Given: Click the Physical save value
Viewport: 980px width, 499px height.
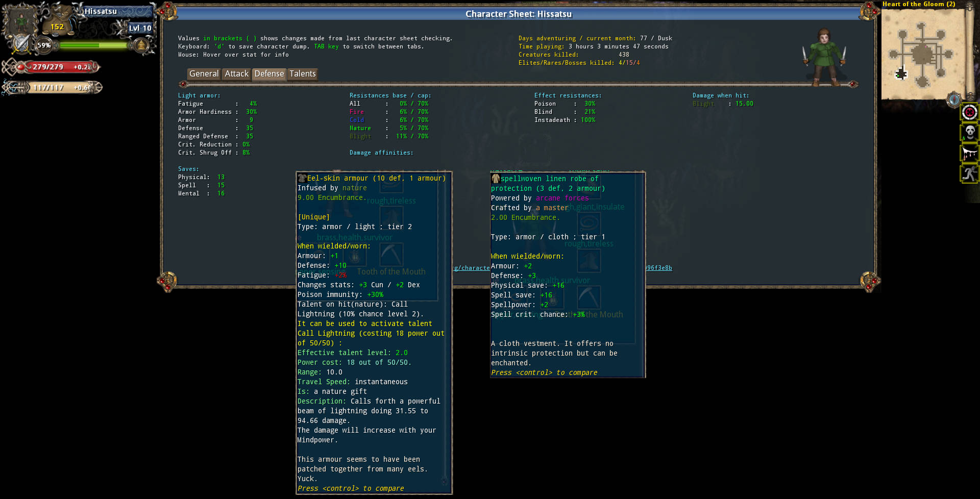Looking at the screenshot, I should 220,177.
